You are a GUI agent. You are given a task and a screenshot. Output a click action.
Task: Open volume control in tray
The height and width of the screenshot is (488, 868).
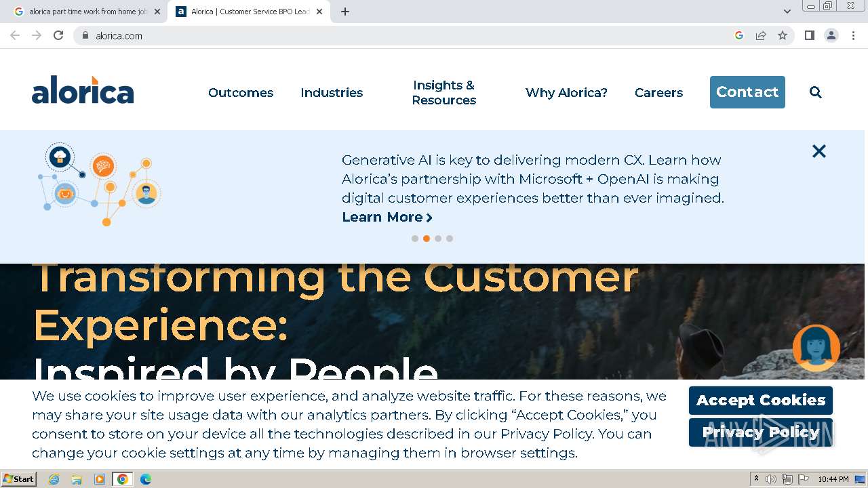point(771,479)
